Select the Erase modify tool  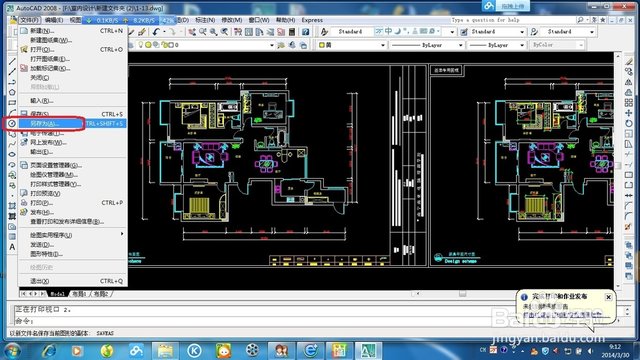pos(629,61)
